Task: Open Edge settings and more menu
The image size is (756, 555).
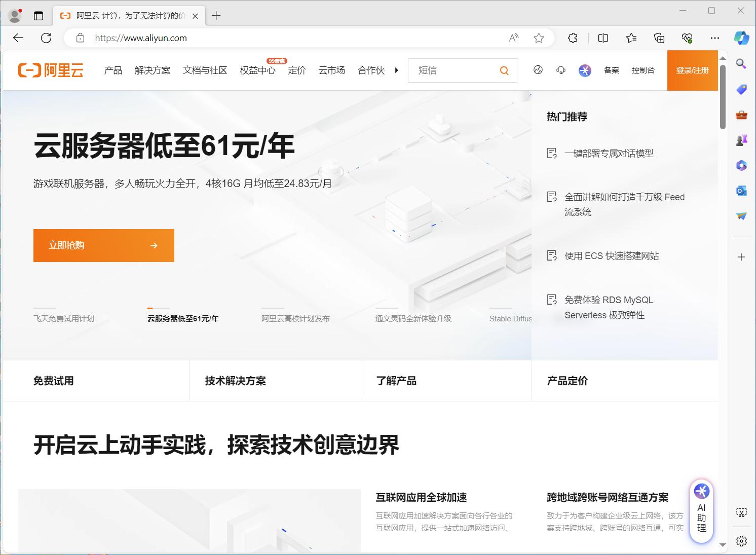Action: 715,38
